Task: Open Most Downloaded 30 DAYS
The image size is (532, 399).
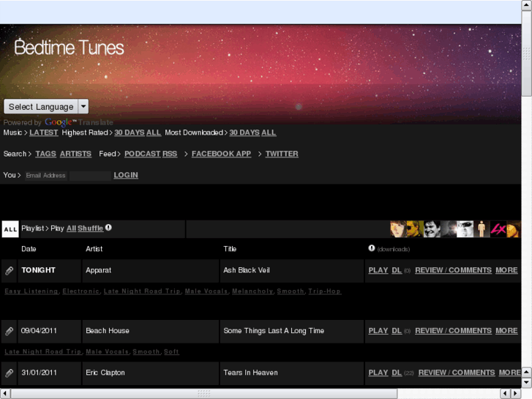Action: [x=244, y=133]
